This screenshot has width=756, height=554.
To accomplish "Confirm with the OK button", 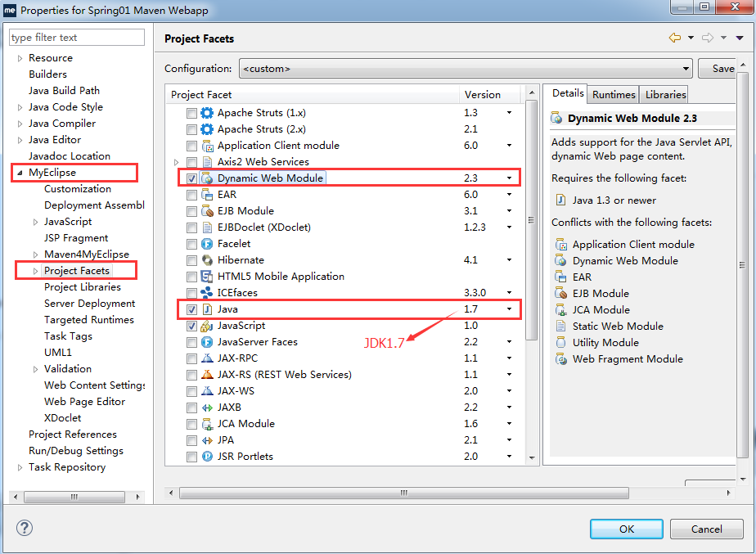I will pyautogui.click(x=626, y=529).
